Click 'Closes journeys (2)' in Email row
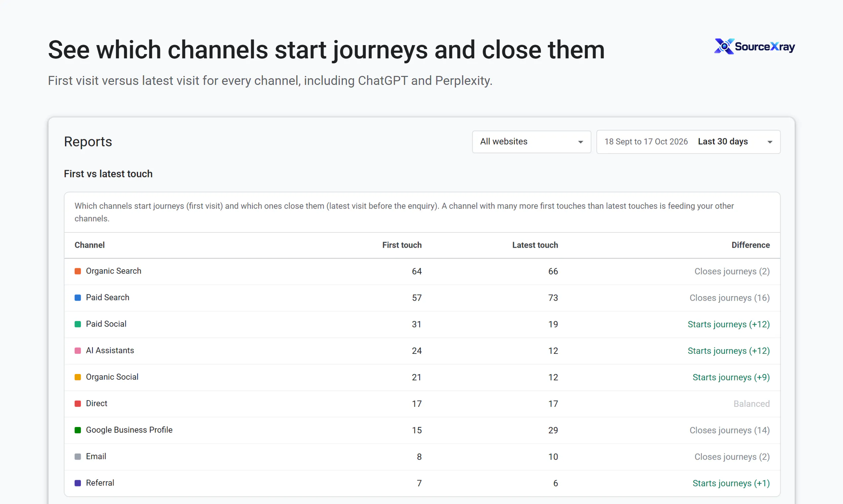This screenshot has height=504, width=843. (732, 457)
